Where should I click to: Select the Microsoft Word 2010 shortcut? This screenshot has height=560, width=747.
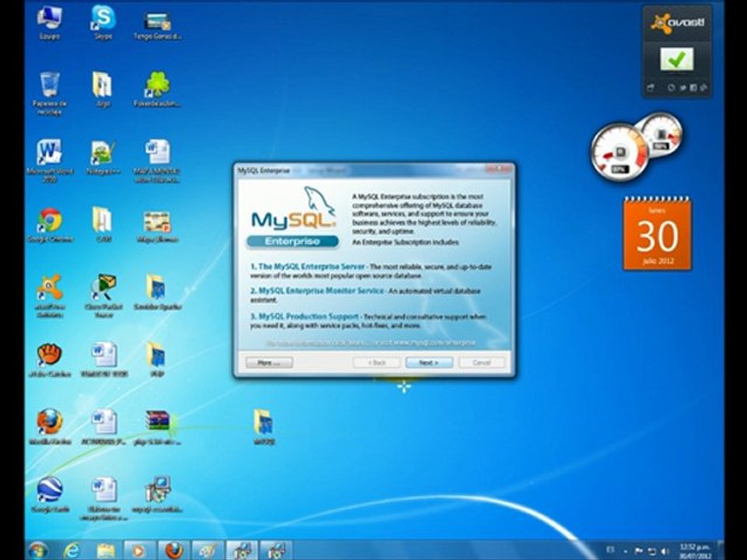(50, 161)
